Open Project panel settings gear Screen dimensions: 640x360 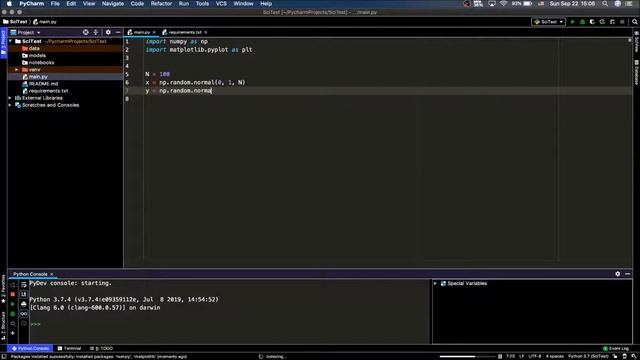click(x=108, y=32)
